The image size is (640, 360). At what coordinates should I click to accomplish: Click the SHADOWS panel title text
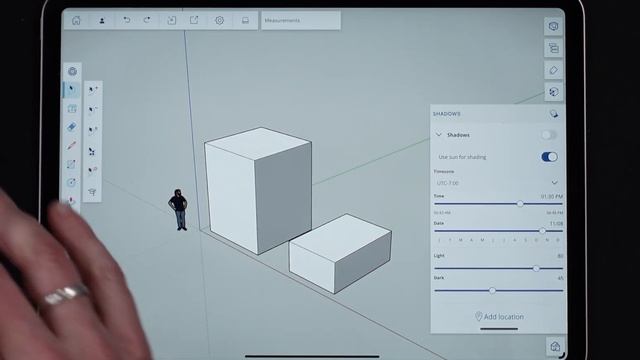[447, 114]
